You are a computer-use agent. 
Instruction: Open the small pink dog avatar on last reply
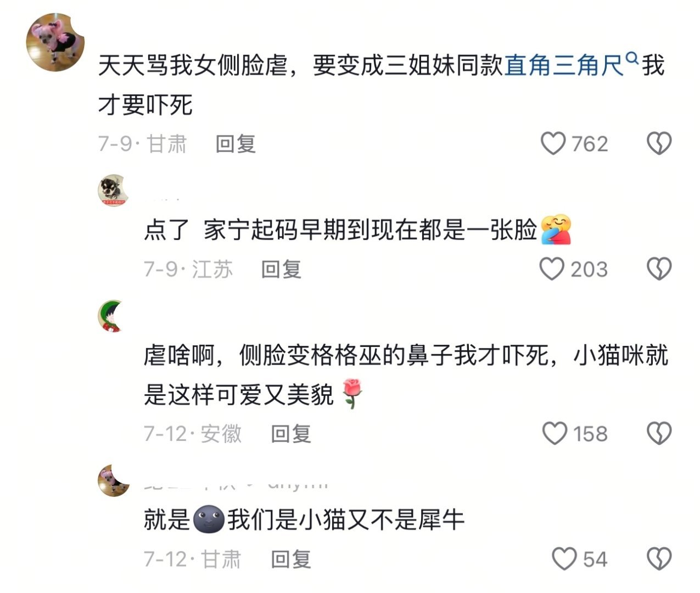114,480
